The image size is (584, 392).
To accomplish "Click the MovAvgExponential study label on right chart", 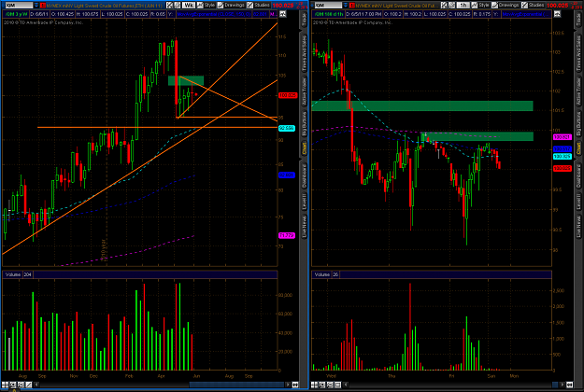I will pyautogui.click(x=525, y=14).
